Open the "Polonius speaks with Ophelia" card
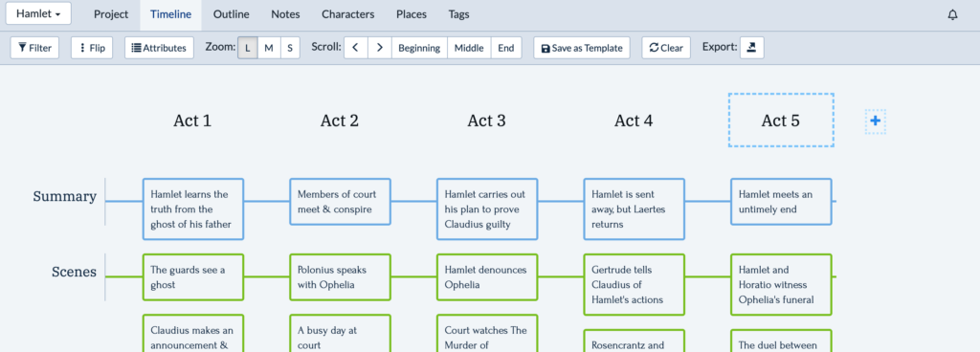Viewport: 980px width, 352px height. [x=340, y=277]
